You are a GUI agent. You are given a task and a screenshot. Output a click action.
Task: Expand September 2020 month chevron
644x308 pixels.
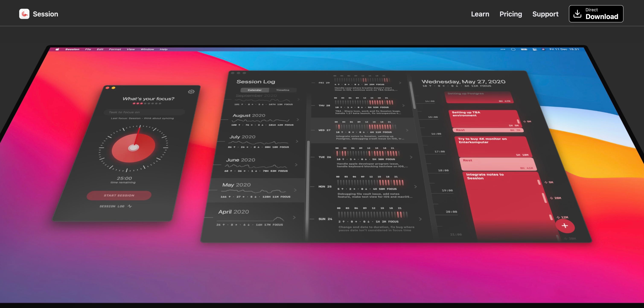click(299, 99)
